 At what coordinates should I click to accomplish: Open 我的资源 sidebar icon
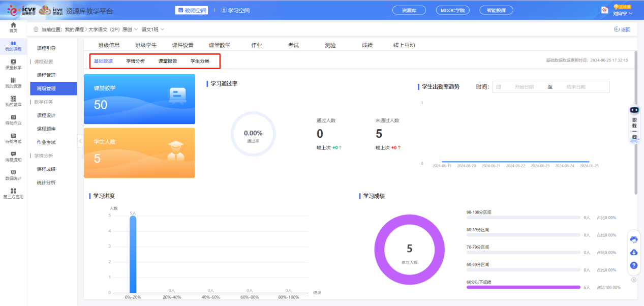point(13,82)
